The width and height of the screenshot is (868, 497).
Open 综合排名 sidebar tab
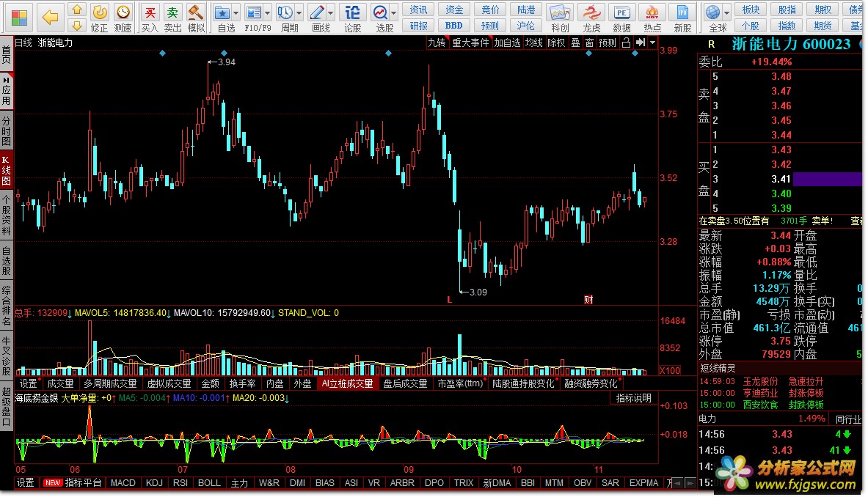(x=6, y=305)
